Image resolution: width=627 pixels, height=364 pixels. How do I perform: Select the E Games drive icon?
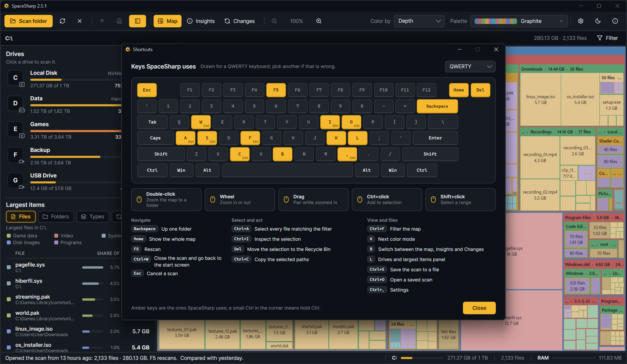(15, 129)
